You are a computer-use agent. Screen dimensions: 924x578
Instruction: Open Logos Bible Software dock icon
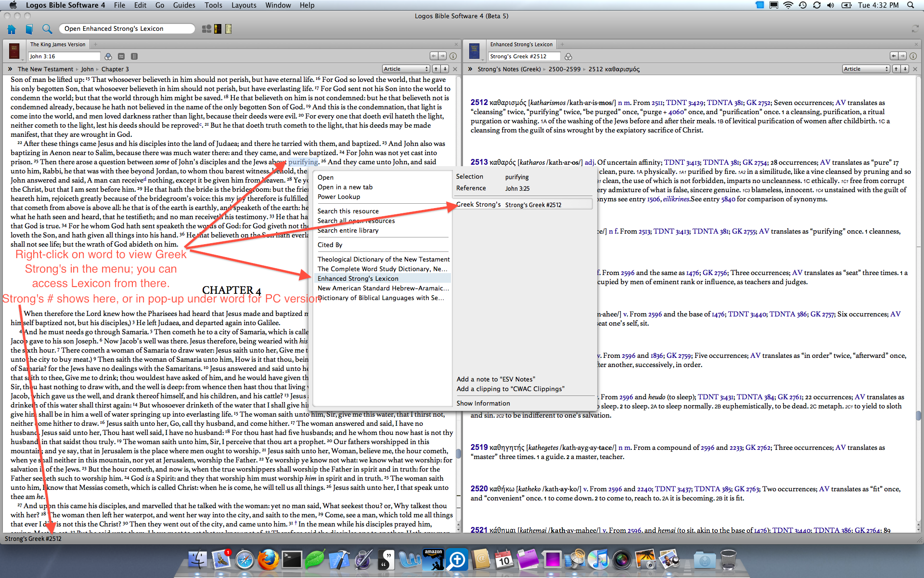coord(457,560)
